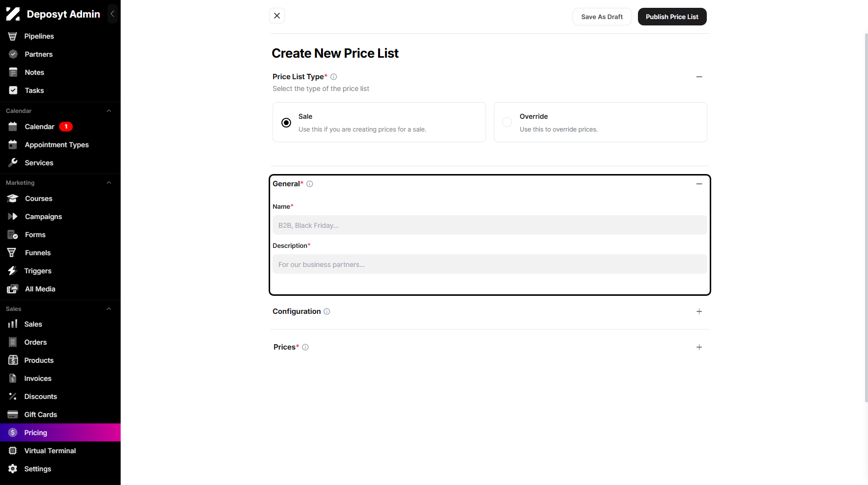Click the Settings gear icon

pos(13,469)
